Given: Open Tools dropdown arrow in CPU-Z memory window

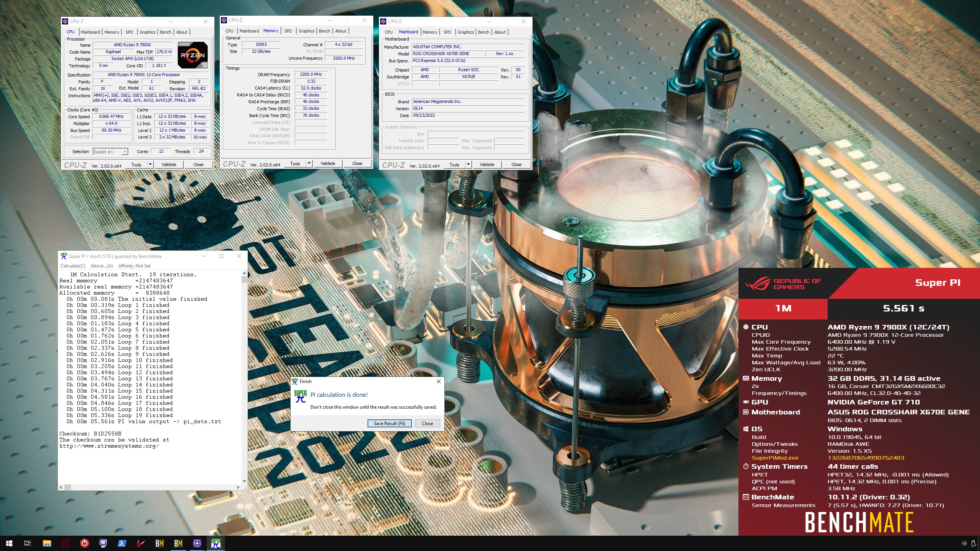Looking at the screenshot, I should click(309, 163).
